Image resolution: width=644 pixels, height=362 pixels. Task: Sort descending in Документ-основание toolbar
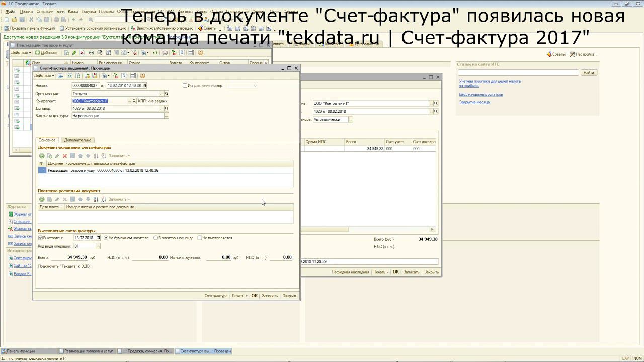(x=104, y=156)
